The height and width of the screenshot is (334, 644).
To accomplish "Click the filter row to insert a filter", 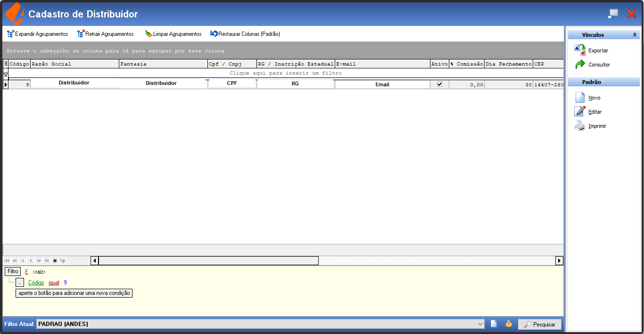I will tap(286, 73).
